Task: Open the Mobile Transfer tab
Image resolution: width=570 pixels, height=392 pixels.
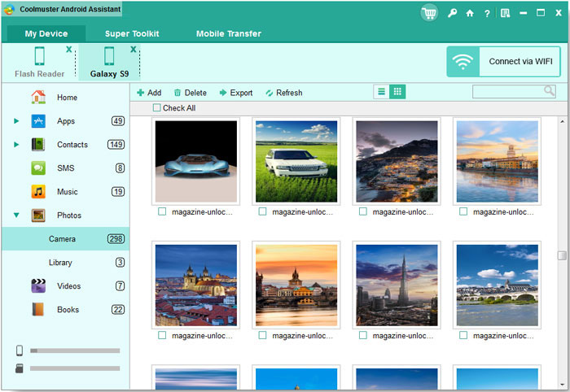Action: [x=228, y=34]
